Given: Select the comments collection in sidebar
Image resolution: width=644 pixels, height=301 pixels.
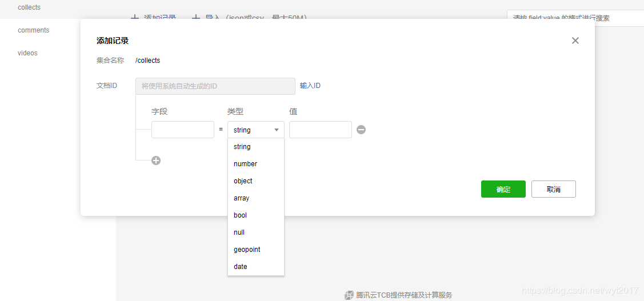Looking at the screenshot, I should point(33,30).
